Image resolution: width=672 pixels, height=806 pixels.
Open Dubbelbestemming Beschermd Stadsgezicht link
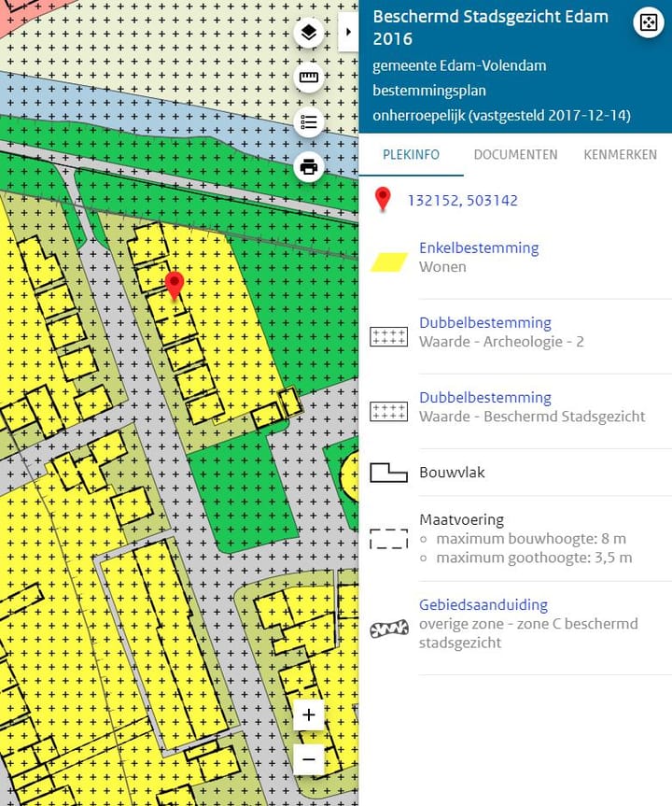tap(484, 398)
